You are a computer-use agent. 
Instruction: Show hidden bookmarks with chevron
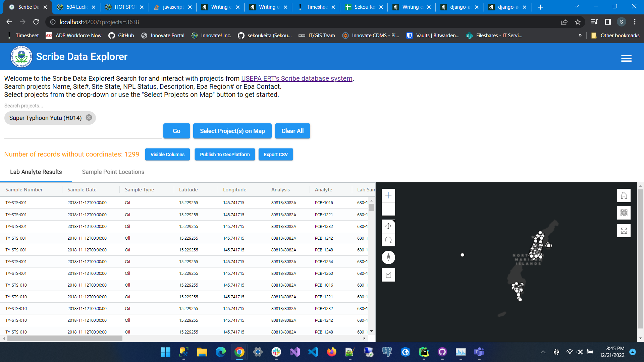[580, 35]
